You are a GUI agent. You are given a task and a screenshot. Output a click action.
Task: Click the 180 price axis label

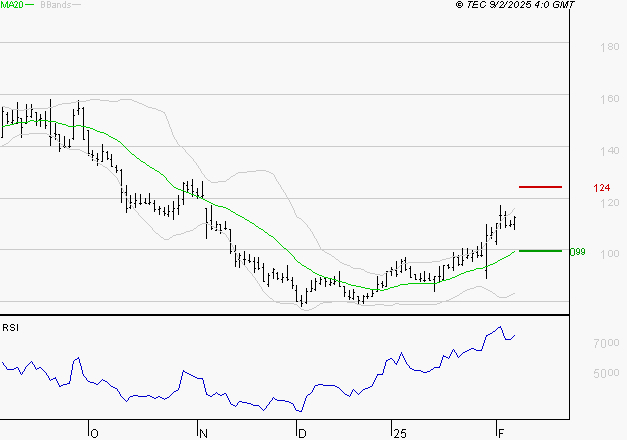click(609, 47)
